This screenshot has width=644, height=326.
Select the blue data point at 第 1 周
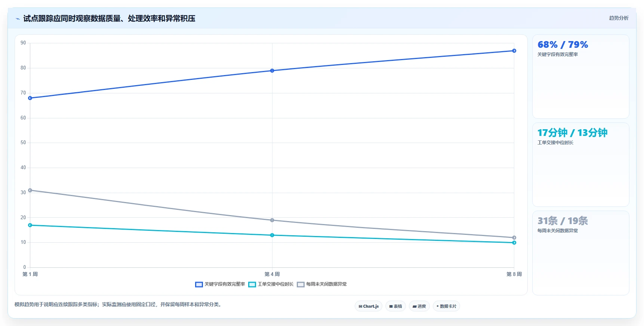(30, 98)
